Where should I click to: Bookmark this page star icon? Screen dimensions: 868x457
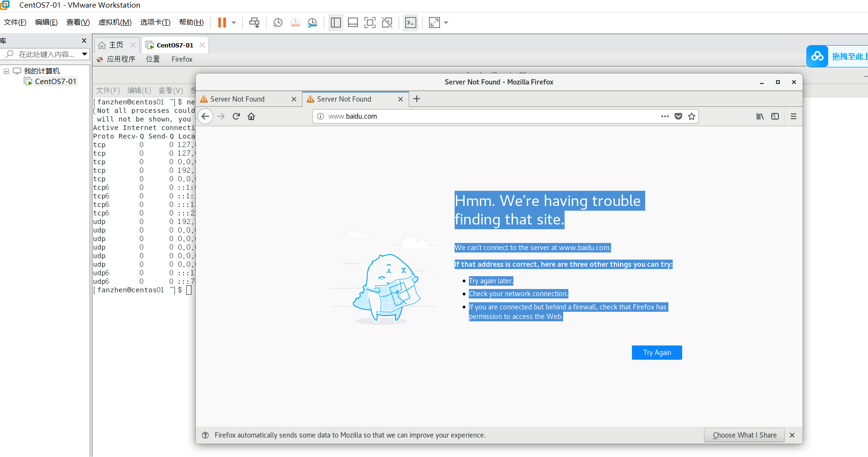[x=692, y=116]
